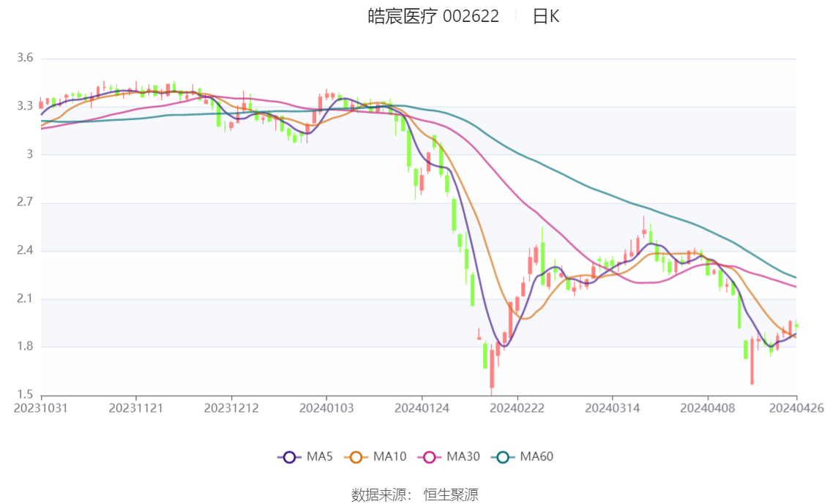Click the y-axis value 1.8

pyautogui.click(x=25, y=347)
